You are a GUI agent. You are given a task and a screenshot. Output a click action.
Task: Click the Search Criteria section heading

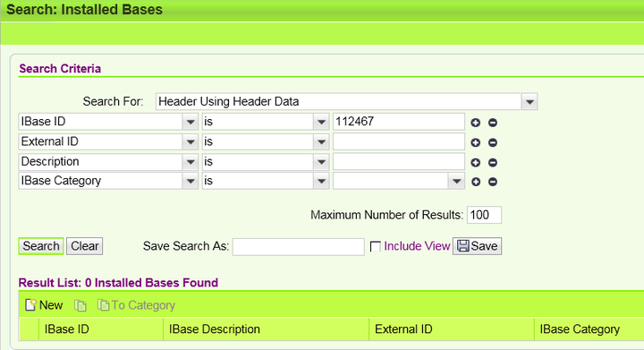pyautogui.click(x=60, y=69)
